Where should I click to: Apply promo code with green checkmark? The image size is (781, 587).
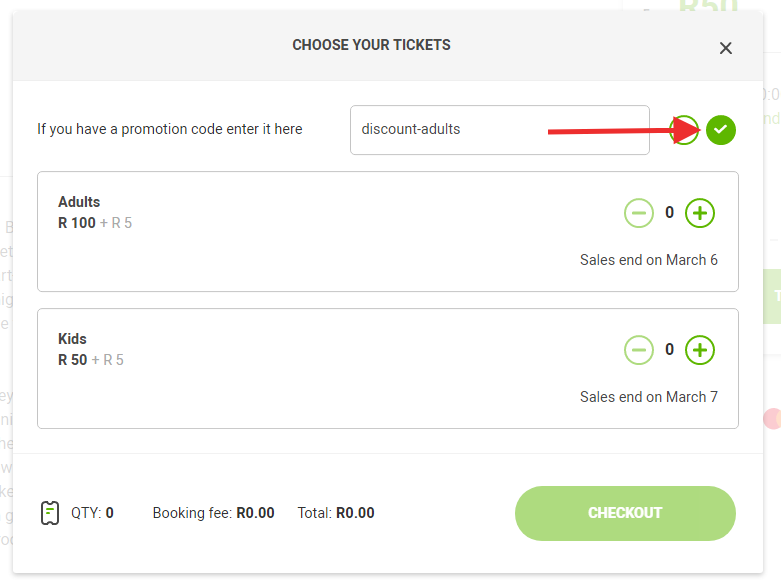(721, 130)
